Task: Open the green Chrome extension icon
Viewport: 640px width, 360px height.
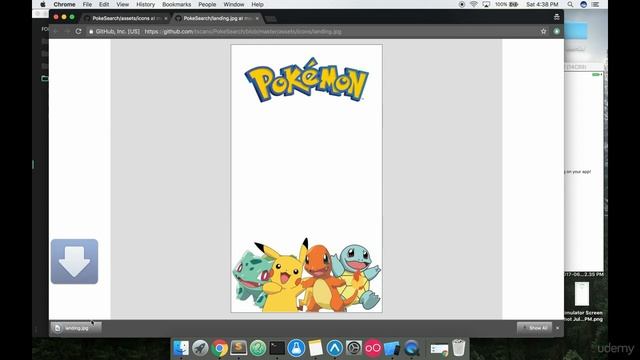Action: tap(556, 31)
